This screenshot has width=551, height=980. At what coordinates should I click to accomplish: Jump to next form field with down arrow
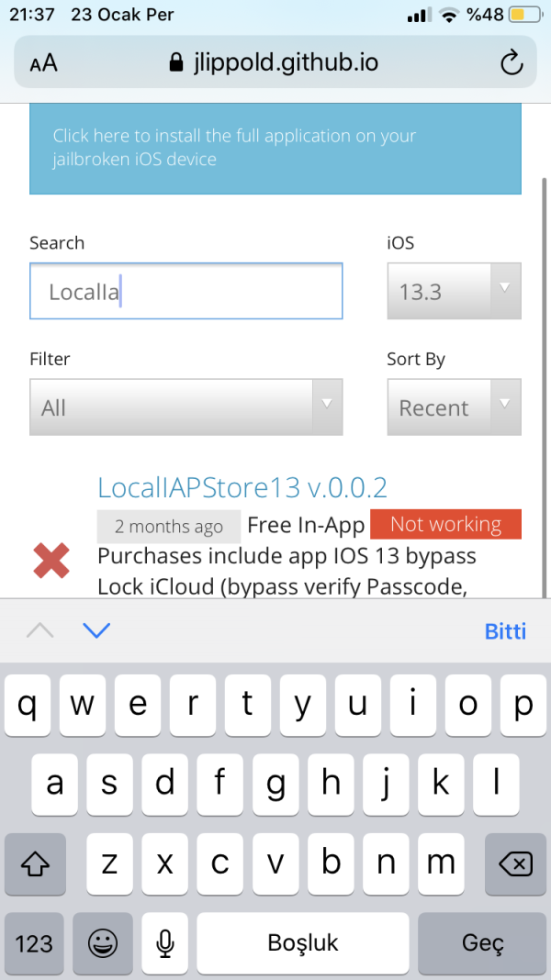(96, 630)
